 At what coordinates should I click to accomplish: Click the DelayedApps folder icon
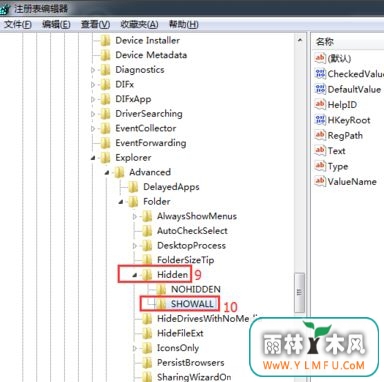(x=133, y=187)
